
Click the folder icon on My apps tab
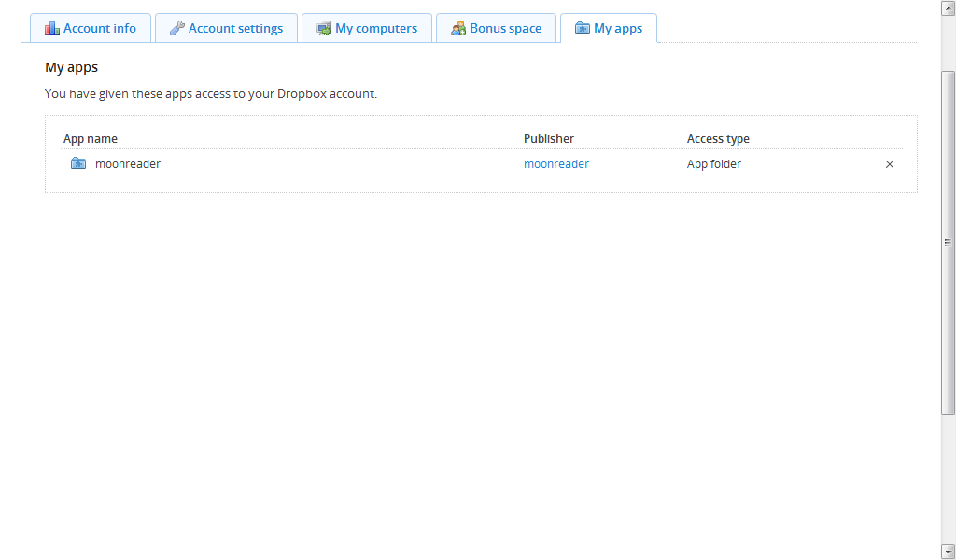(x=582, y=28)
